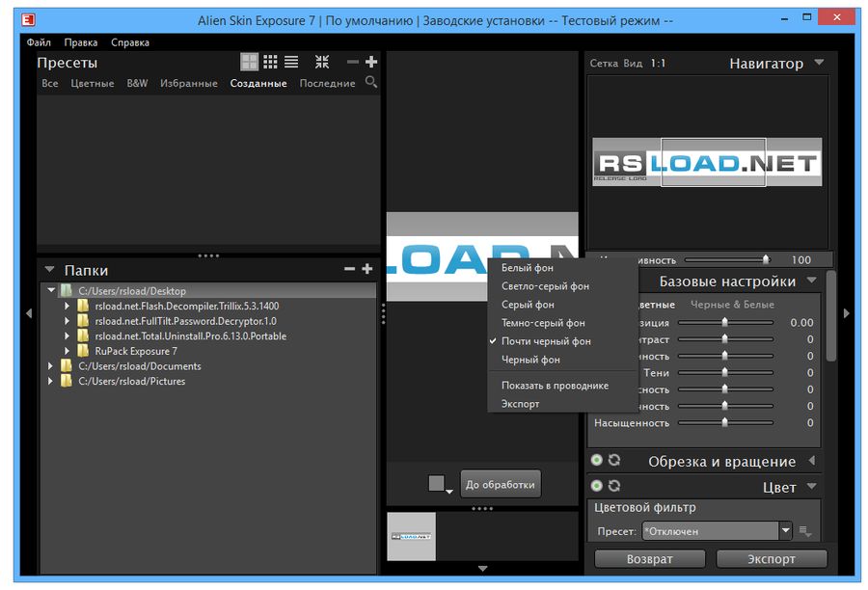Expand C:/Users/rsload/Documents tree node
The image size is (868, 590).
coord(50,365)
